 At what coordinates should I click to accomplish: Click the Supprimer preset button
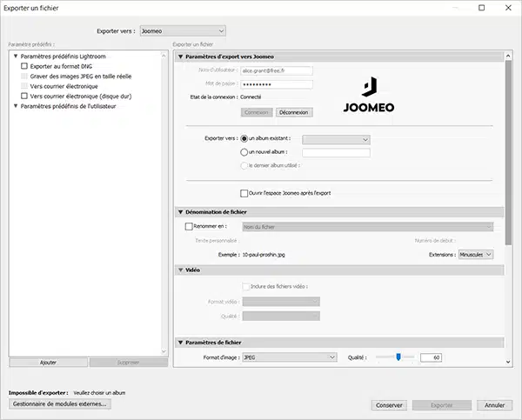click(x=129, y=363)
